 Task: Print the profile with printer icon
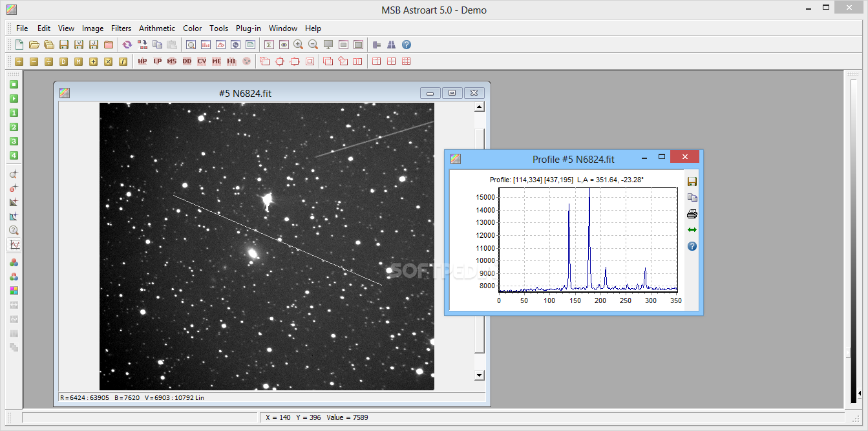point(692,214)
